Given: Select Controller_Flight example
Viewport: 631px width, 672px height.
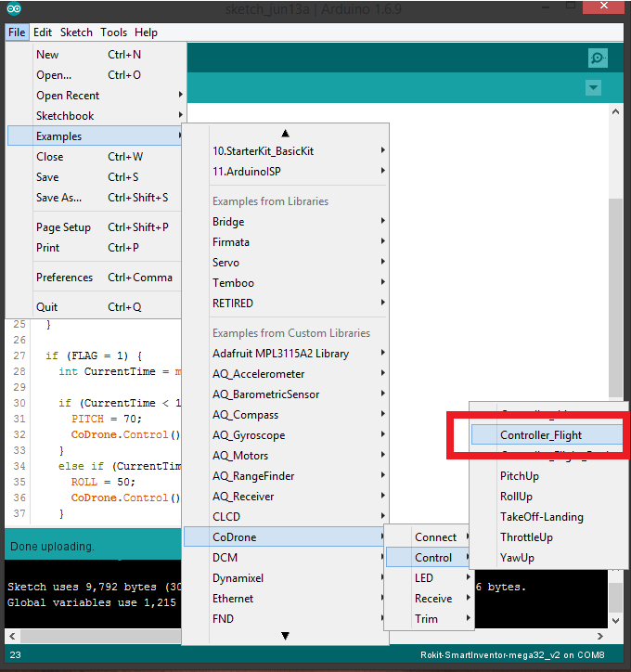Looking at the screenshot, I should coord(546,434).
